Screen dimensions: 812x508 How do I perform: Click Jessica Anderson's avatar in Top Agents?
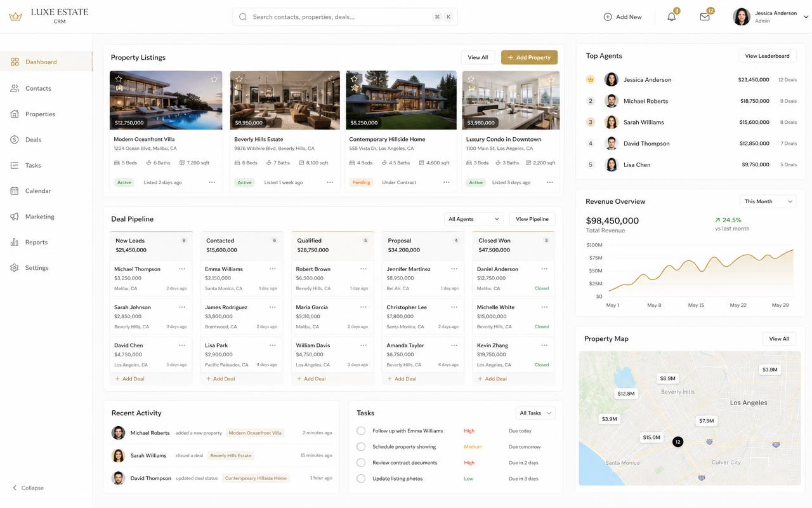pyautogui.click(x=612, y=79)
